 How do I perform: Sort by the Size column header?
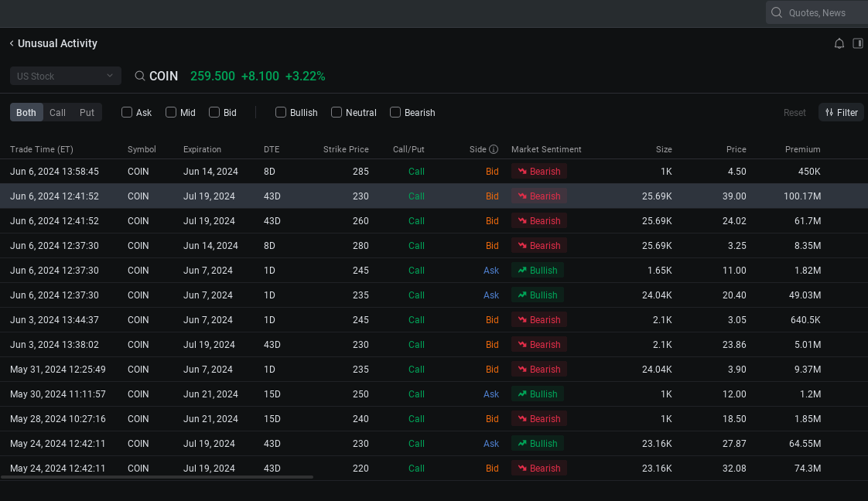(664, 149)
